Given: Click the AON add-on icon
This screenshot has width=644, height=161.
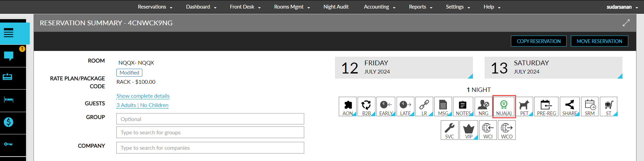Looking at the screenshot, I should tap(348, 107).
